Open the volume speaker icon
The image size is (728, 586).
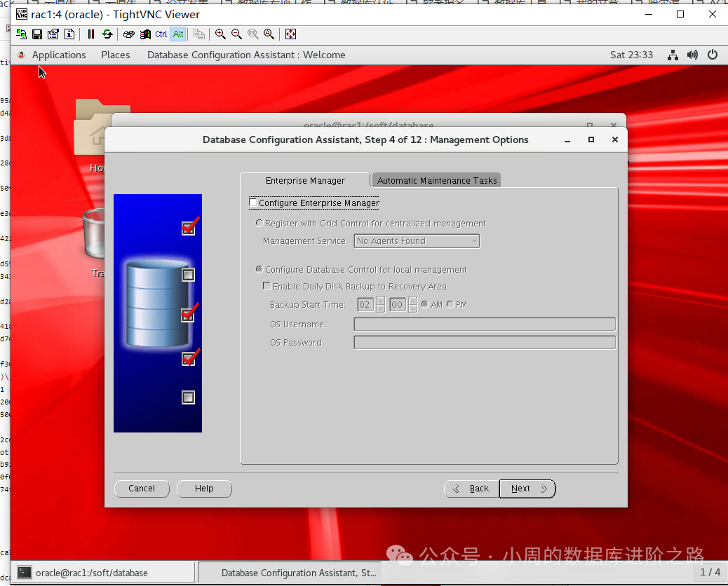[x=692, y=55]
